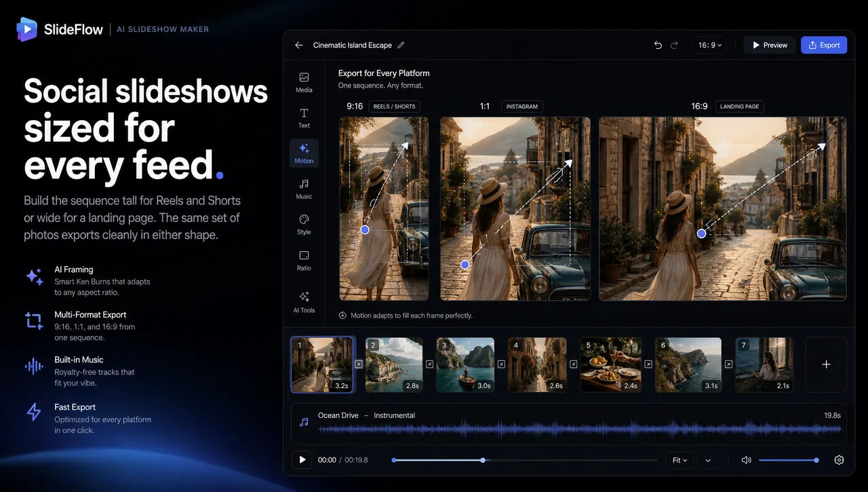868x492 pixels.
Task: Click motion start point in 16:9 preview
Action: pos(701,233)
